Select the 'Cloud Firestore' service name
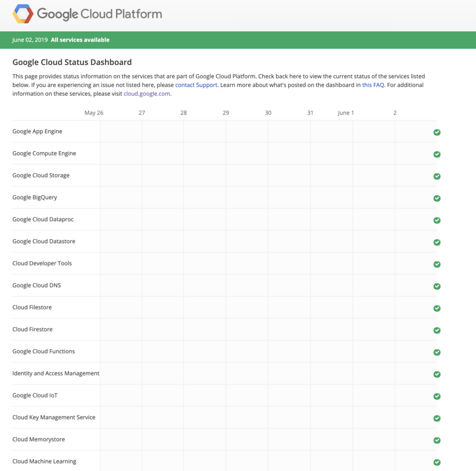Screen dimensions: 476x471 click(32, 330)
